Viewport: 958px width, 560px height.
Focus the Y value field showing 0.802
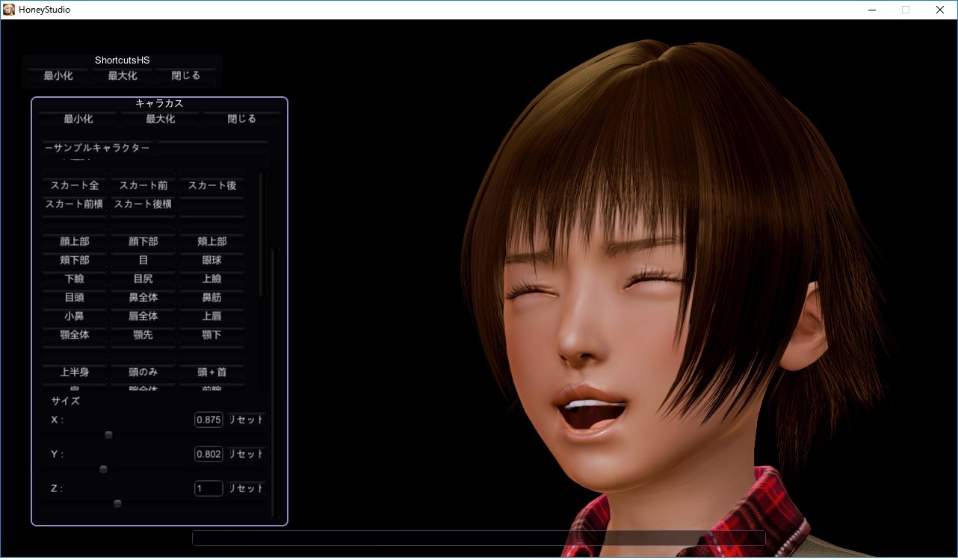(208, 454)
